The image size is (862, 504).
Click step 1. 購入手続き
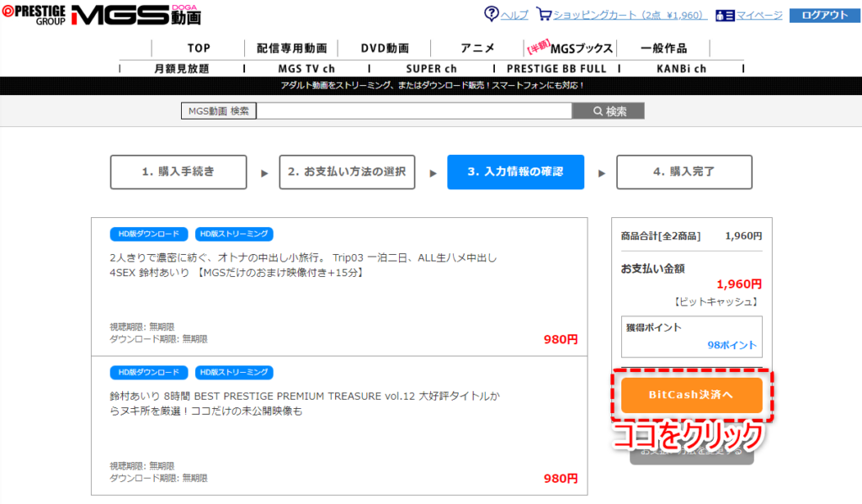click(178, 172)
